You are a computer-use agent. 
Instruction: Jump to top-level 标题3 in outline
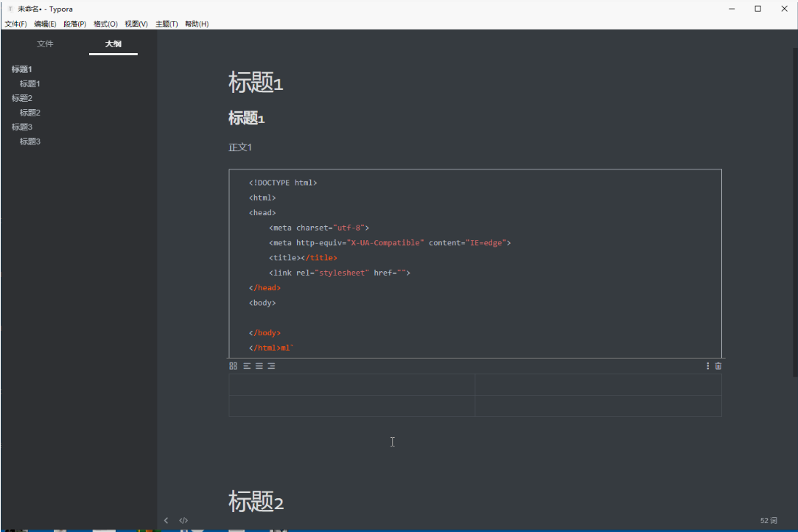pyautogui.click(x=22, y=127)
